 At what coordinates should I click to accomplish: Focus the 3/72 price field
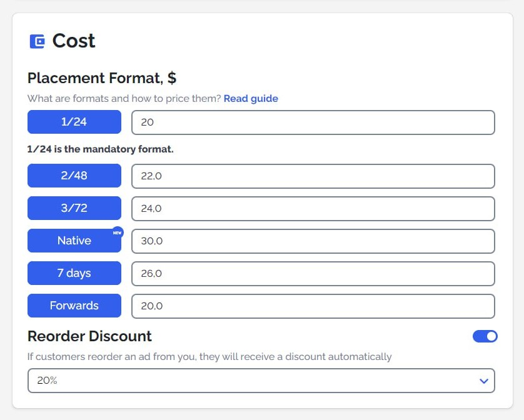313,209
